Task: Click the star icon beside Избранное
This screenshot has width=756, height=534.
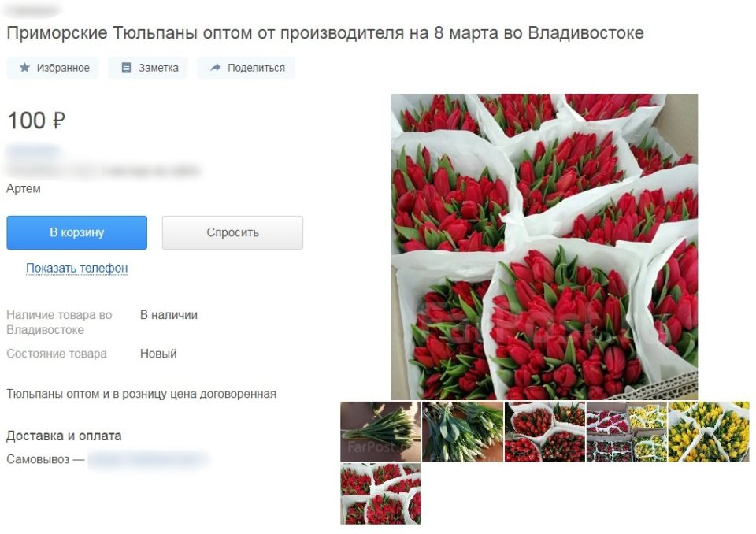Action: click(x=24, y=68)
